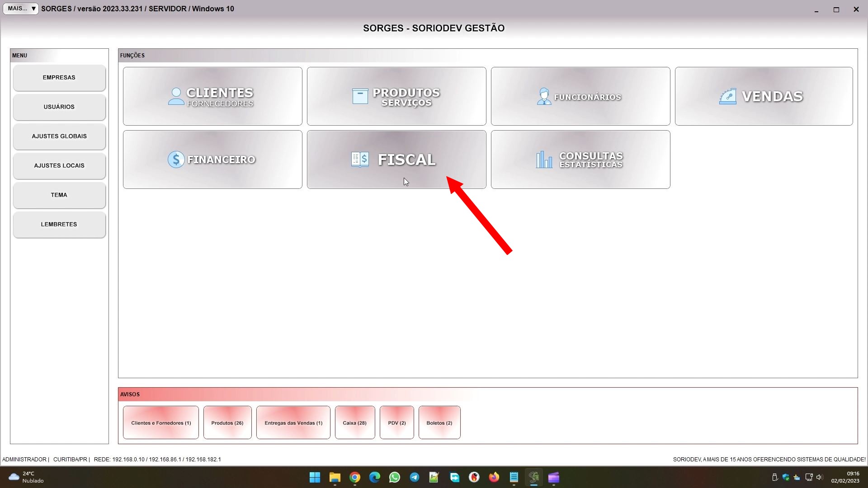Click the volume icon in system tray
This screenshot has height=488, width=868.
click(820, 477)
